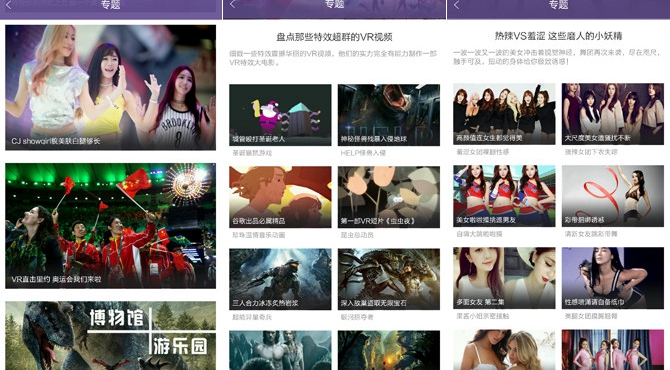
Task: Play the 大尺度美女 five-member girl group video
Action: 612,114
